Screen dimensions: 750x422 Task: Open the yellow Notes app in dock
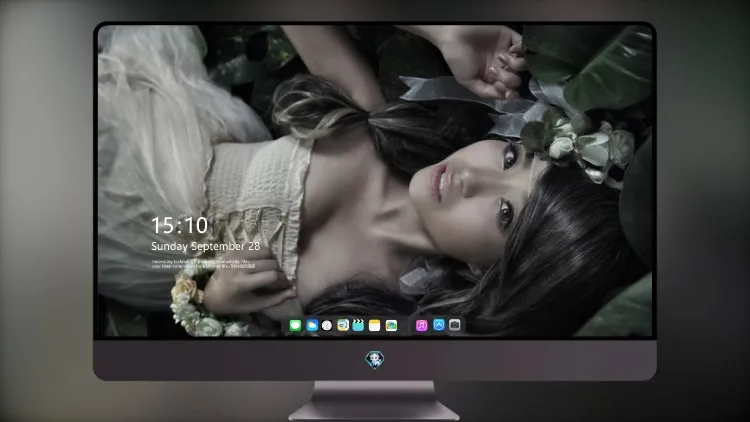375,326
